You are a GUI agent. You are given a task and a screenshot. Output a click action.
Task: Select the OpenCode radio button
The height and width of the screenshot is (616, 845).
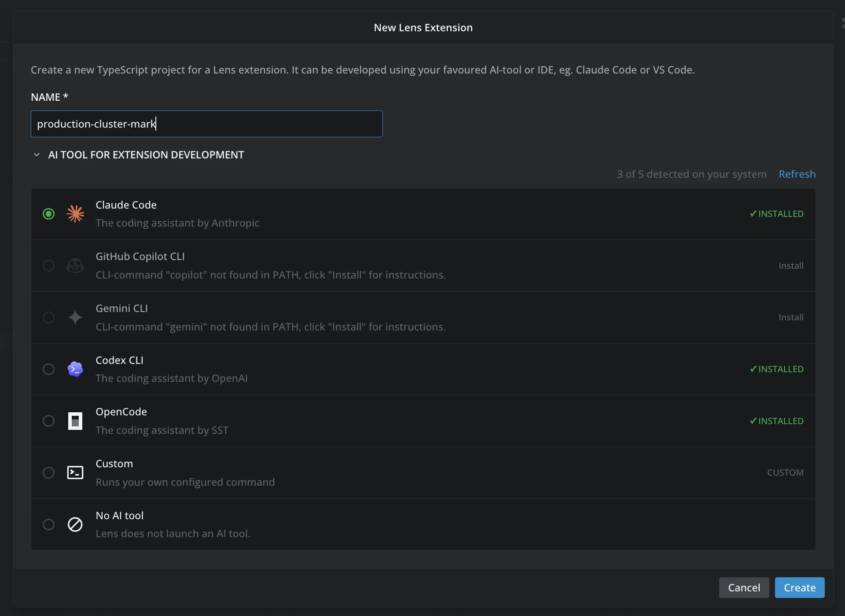[48, 421]
